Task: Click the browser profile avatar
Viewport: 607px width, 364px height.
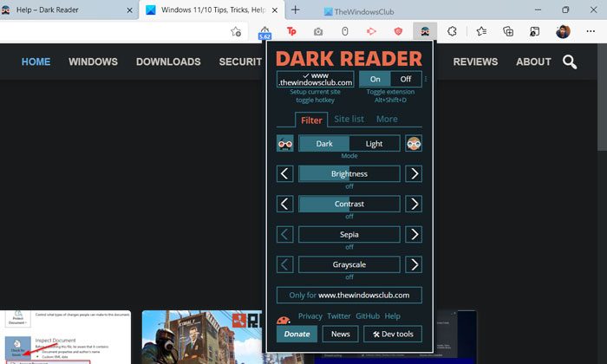Action: coord(563,31)
